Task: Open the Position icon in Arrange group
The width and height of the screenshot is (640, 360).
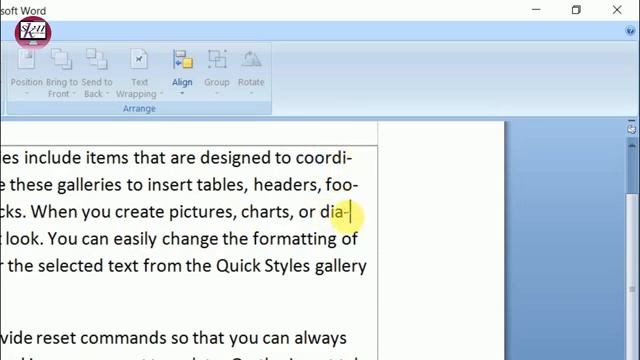Action: point(26,59)
